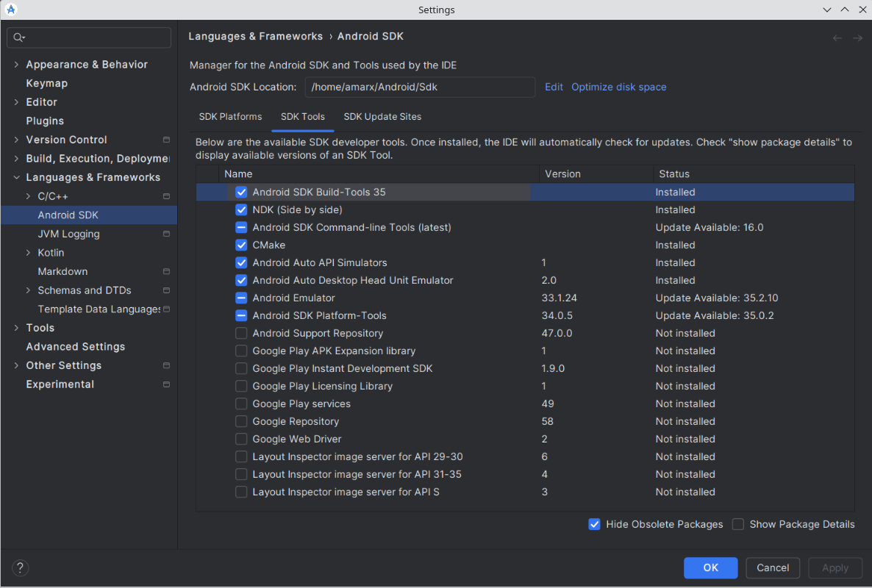Expand the Editor section

(x=16, y=102)
